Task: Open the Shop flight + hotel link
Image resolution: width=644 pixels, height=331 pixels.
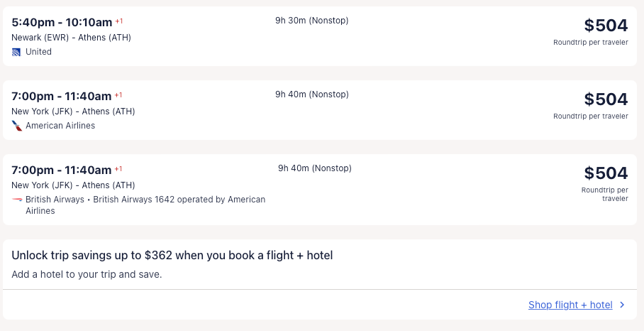Action: (x=570, y=305)
